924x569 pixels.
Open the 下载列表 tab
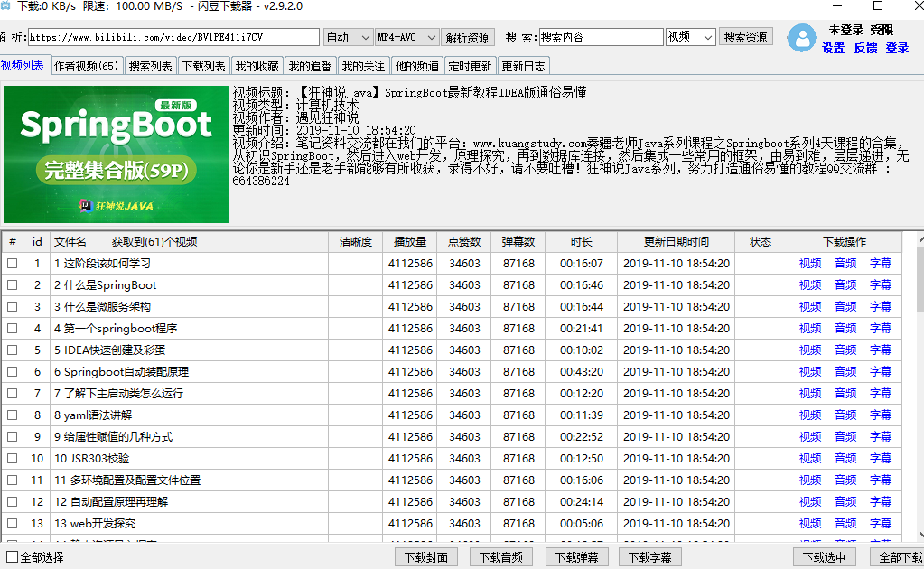pyautogui.click(x=204, y=66)
